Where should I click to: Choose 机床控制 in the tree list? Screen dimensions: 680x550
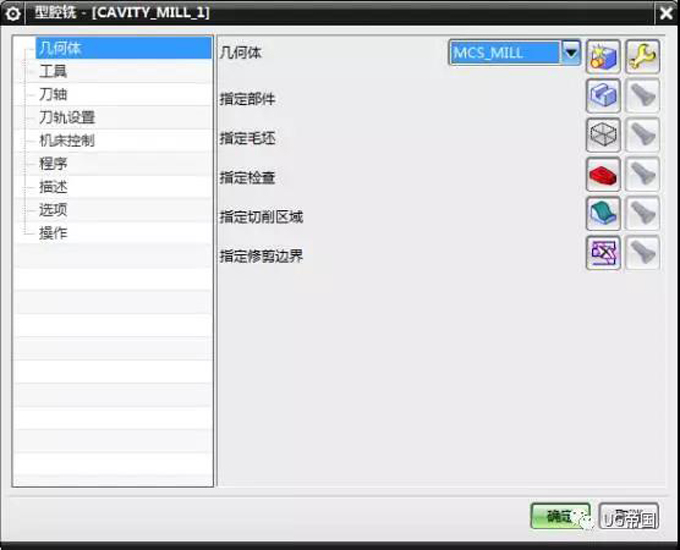67,140
